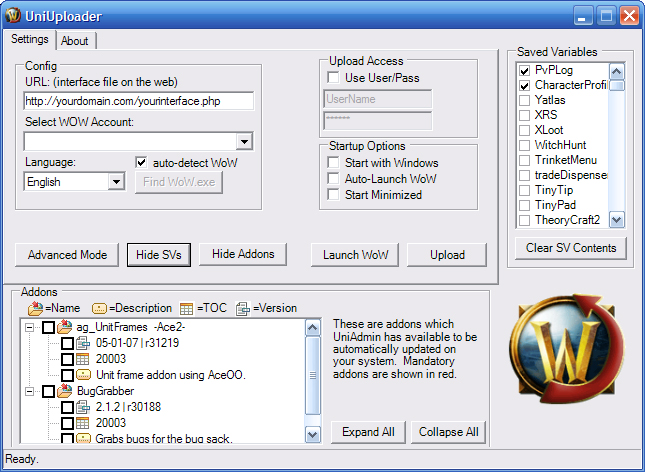Enable Auto-Launch WoW option
This screenshot has height=472, width=645.
pyautogui.click(x=333, y=178)
